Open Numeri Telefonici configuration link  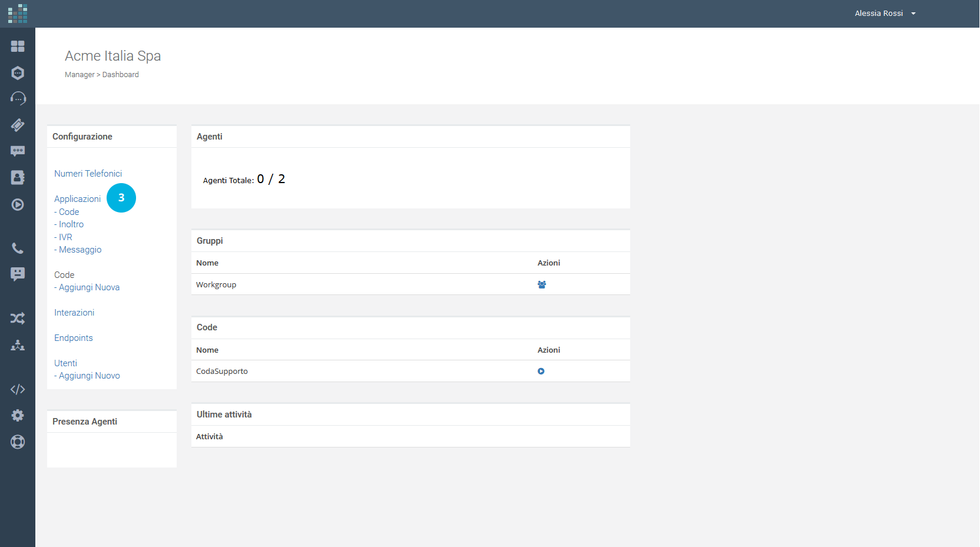pyautogui.click(x=88, y=173)
